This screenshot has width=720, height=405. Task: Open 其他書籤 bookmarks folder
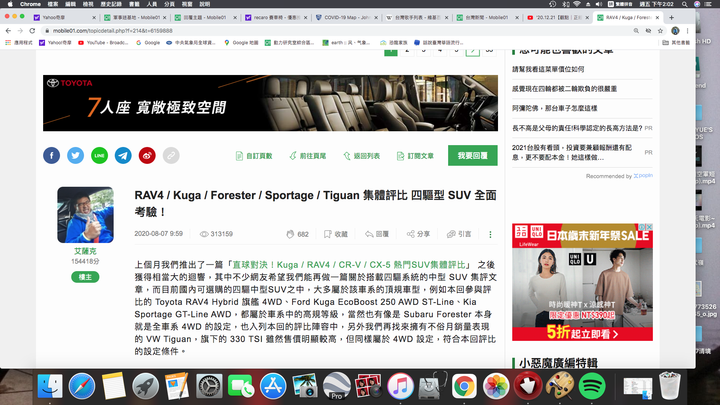676,43
